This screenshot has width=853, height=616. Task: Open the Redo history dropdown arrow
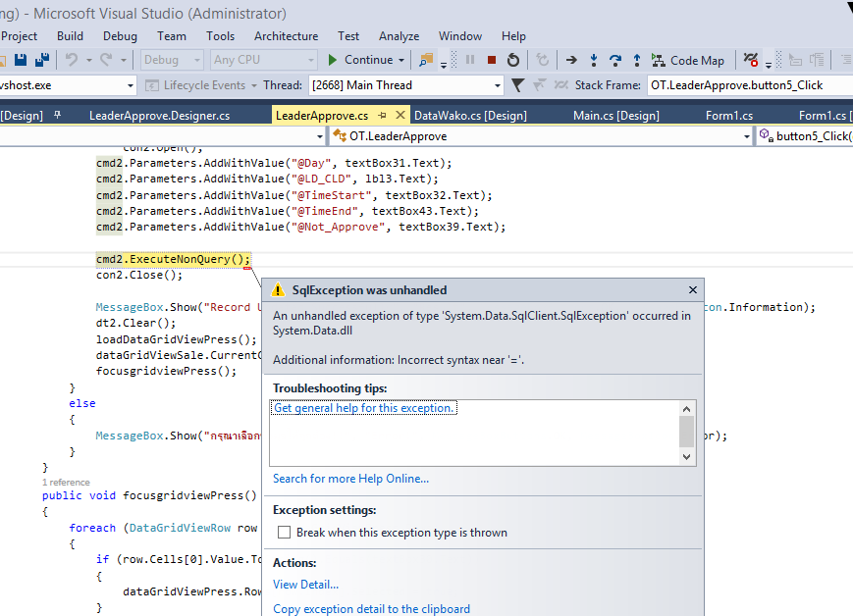pos(124,60)
